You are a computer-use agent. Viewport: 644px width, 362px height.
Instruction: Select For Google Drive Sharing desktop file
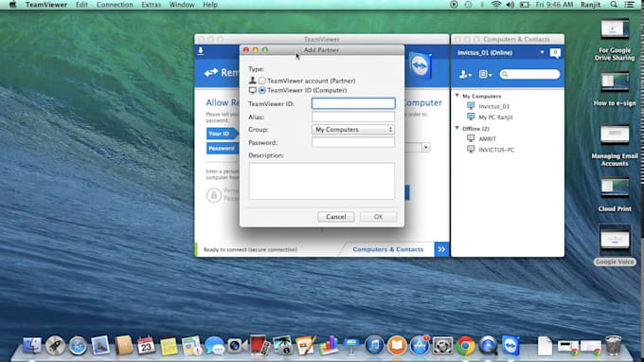tap(615, 40)
